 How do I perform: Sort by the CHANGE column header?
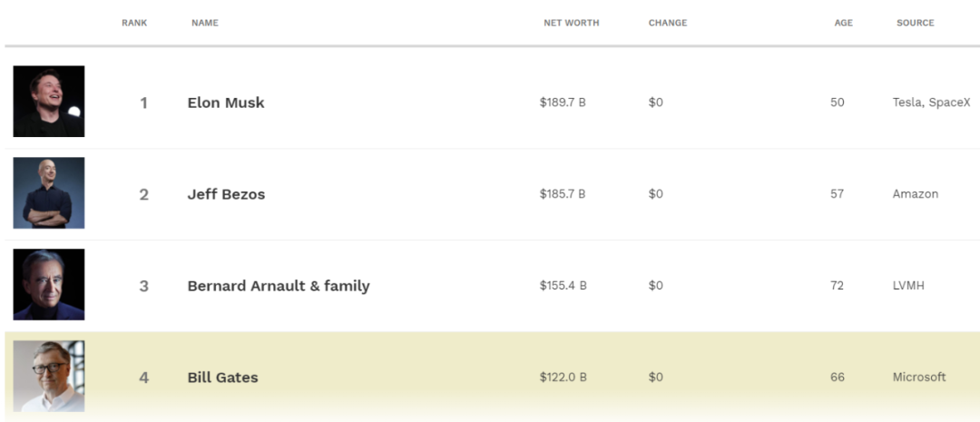(x=668, y=23)
